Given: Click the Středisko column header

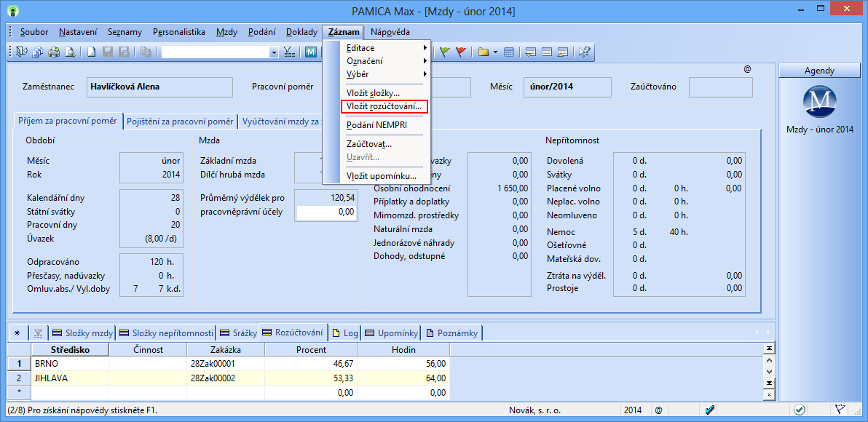Looking at the screenshot, I should (71, 349).
